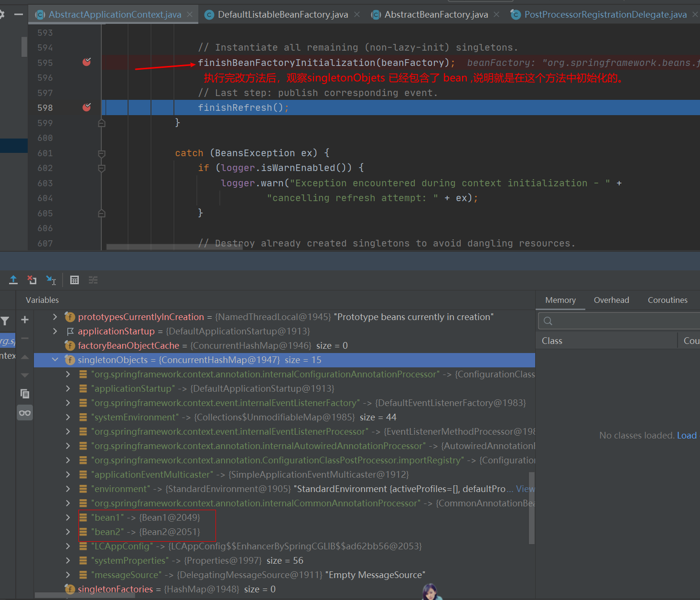The height and width of the screenshot is (600, 700).
Task: Toggle breakpoint on line 595
Action: (86, 62)
